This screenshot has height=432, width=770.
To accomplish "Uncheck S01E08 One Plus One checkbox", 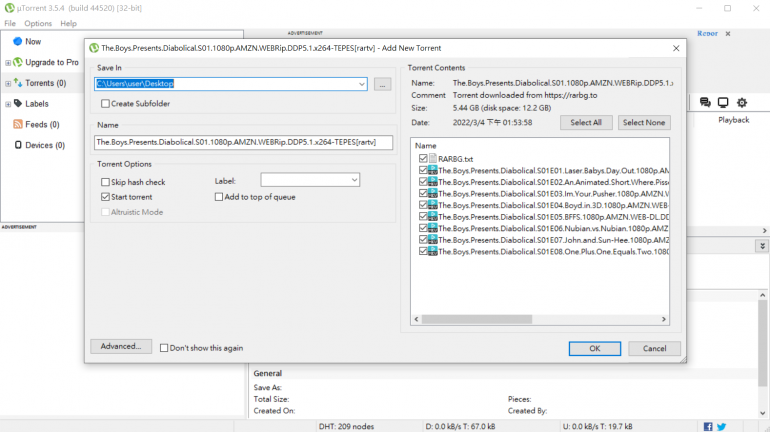I will tap(423, 251).
